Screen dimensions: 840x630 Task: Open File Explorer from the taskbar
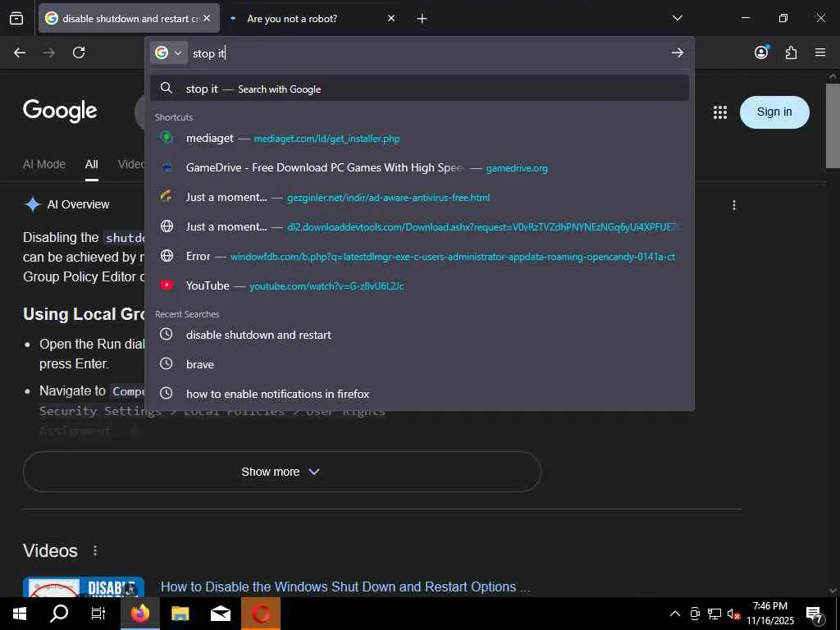click(x=180, y=614)
